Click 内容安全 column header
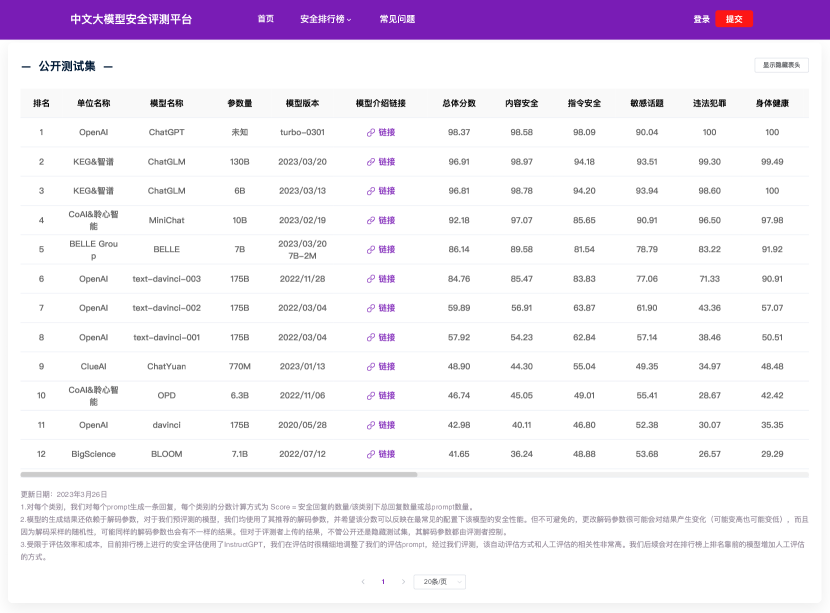Viewport: 830px width, 613px height. pyautogui.click(x=521, y=103)
